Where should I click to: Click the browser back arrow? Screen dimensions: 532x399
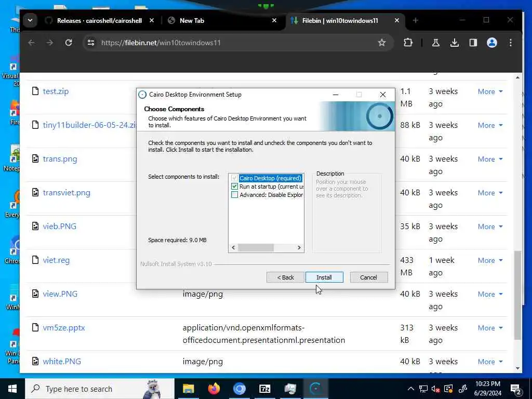tap(31, 43)
